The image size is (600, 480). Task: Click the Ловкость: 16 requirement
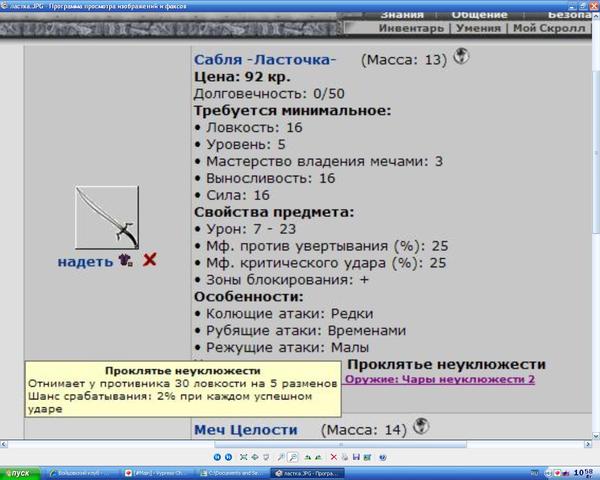pos(254,127)
